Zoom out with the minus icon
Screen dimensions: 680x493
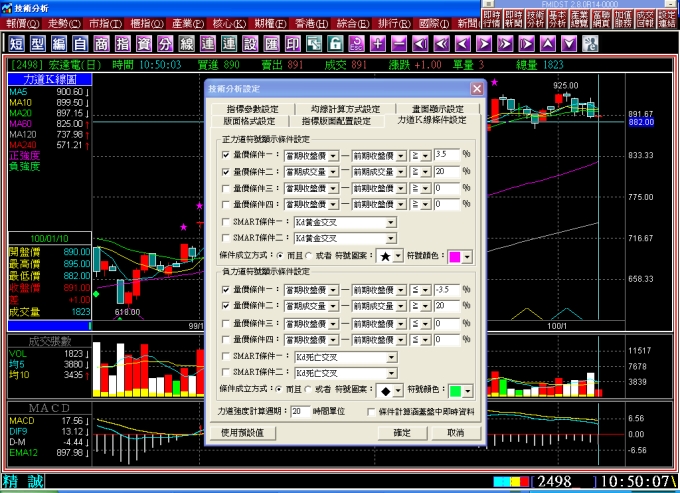click(399, 43)
